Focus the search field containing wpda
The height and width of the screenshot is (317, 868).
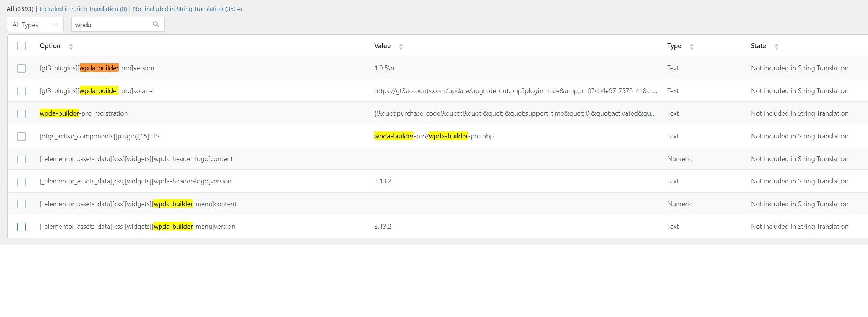coord(118,25)
